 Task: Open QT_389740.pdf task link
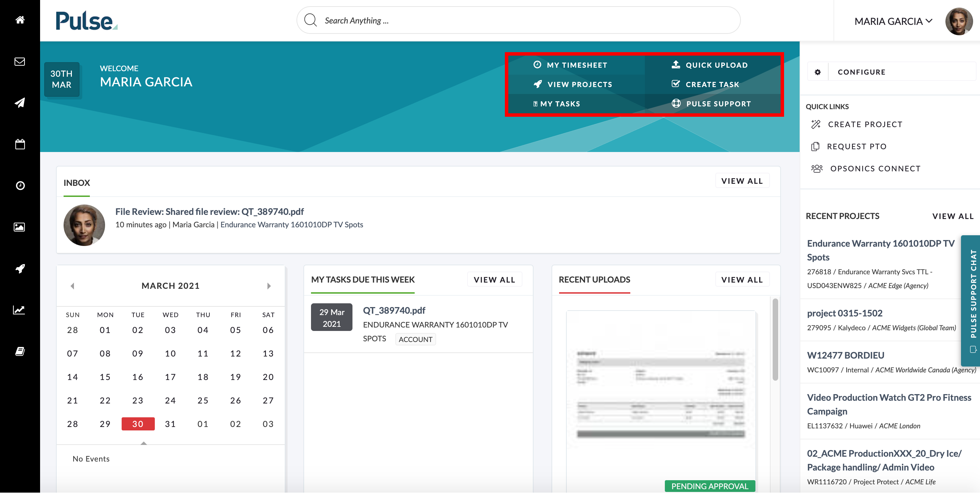pos(394,310)
